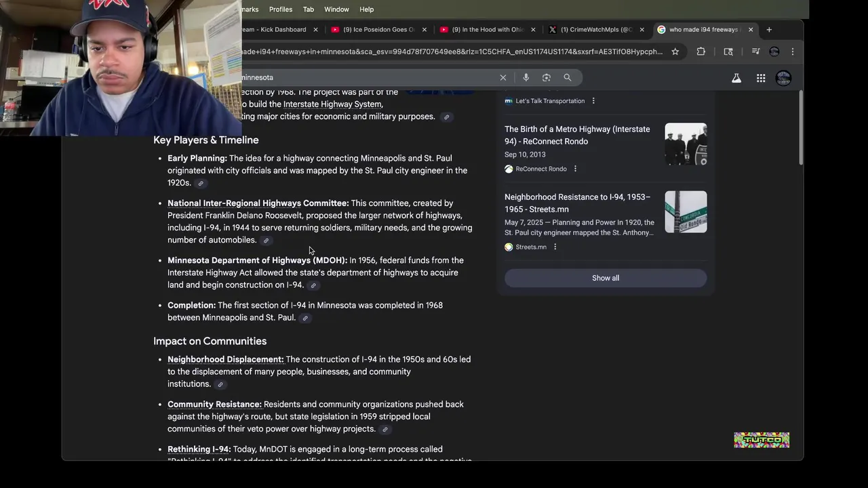Close the CrimeWatchMpls tab
The width and height of the screenshot is (868, 488).
click(642, 30)
